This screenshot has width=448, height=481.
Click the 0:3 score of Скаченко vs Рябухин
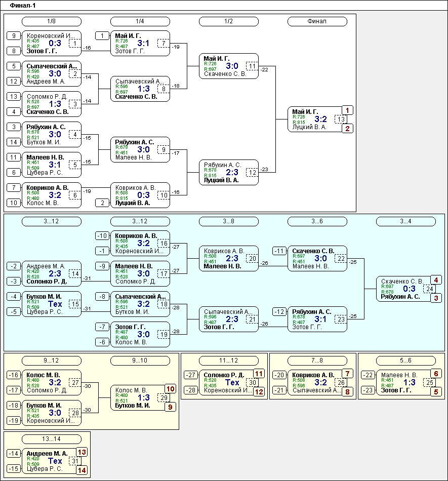409,289
